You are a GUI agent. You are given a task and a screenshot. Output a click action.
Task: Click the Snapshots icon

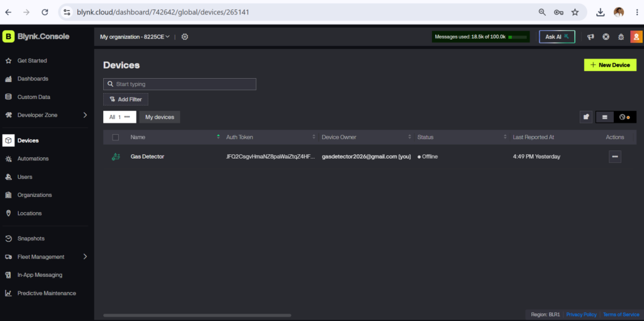coord(8,239)
